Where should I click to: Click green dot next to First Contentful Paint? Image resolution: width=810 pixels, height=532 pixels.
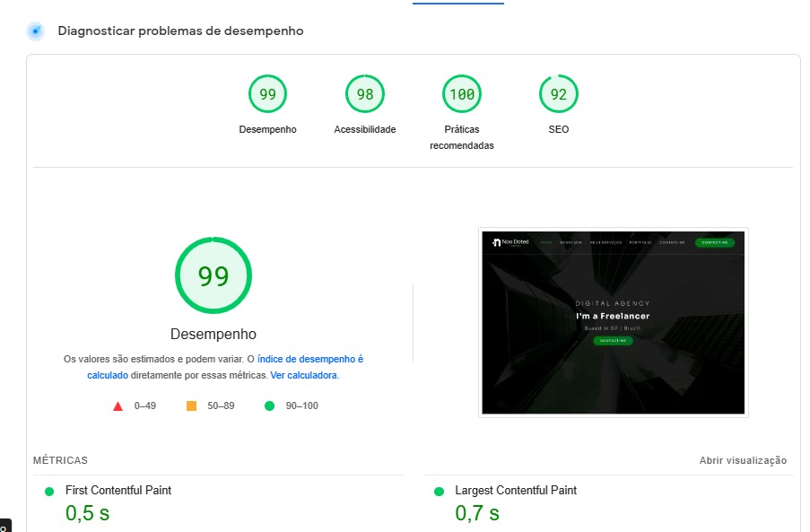(x=49, y=492)
